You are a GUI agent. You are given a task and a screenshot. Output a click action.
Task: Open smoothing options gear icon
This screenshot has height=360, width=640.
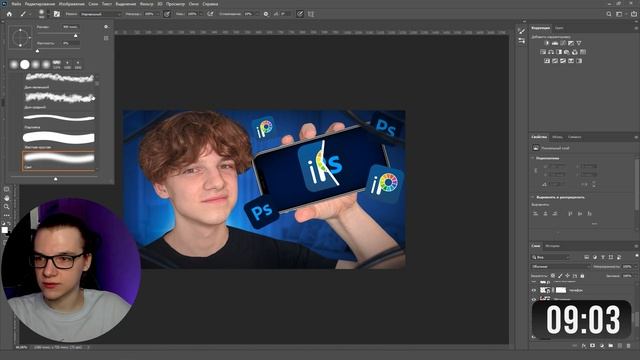coord(266,14)
